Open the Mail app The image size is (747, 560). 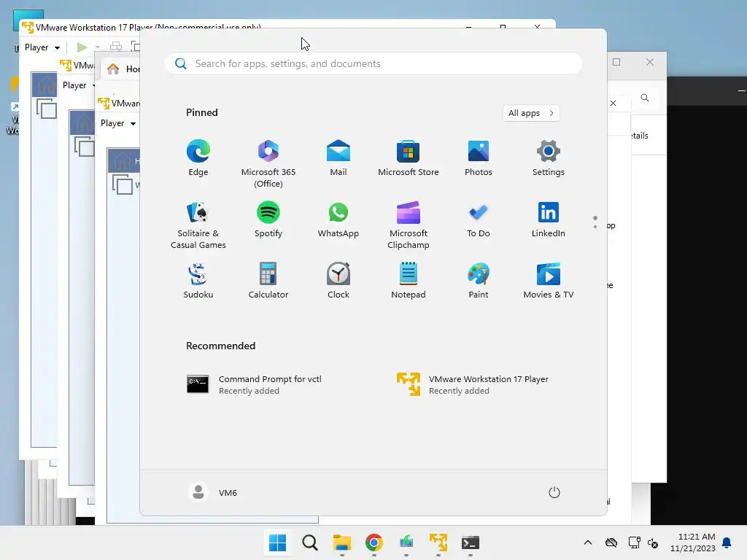338,158
